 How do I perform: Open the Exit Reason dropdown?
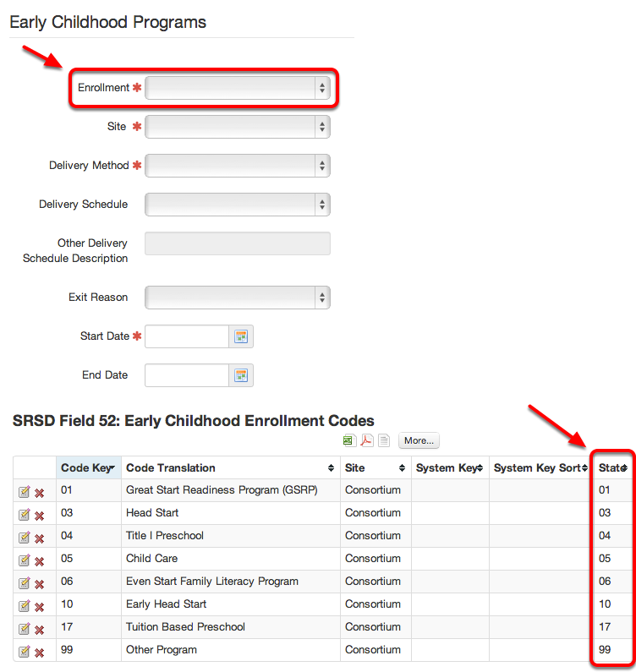point(237,298)
